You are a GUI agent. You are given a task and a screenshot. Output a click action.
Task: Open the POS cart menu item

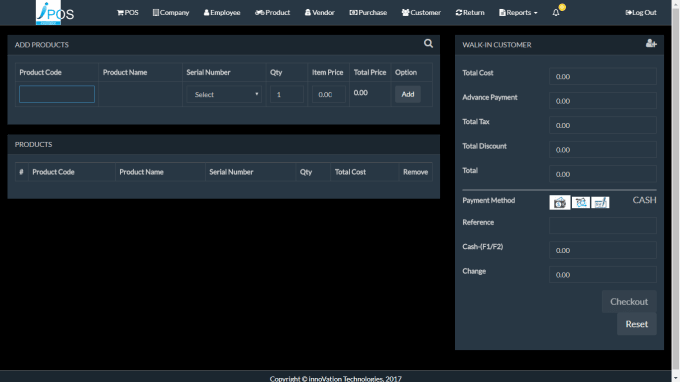coord(128,13)
